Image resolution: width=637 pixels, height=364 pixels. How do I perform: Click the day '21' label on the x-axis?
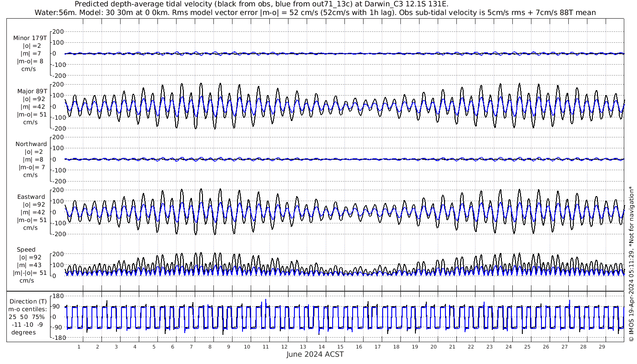click(452, 347)
